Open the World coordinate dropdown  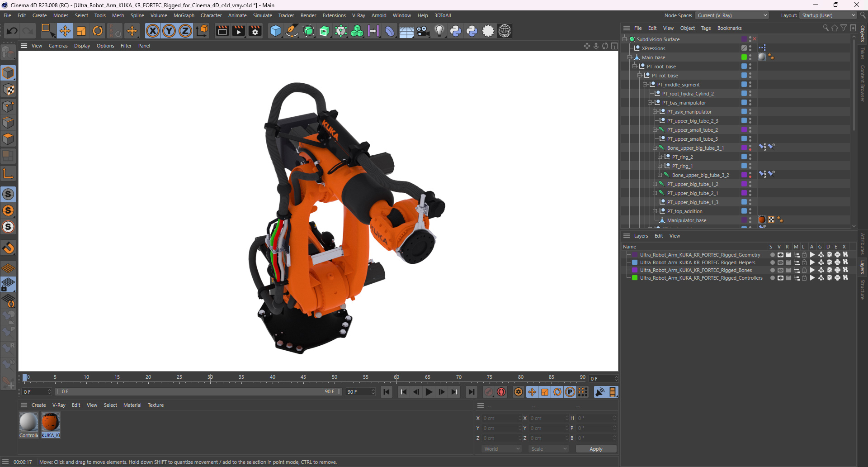pyautogui.click(x=501, y=449)
